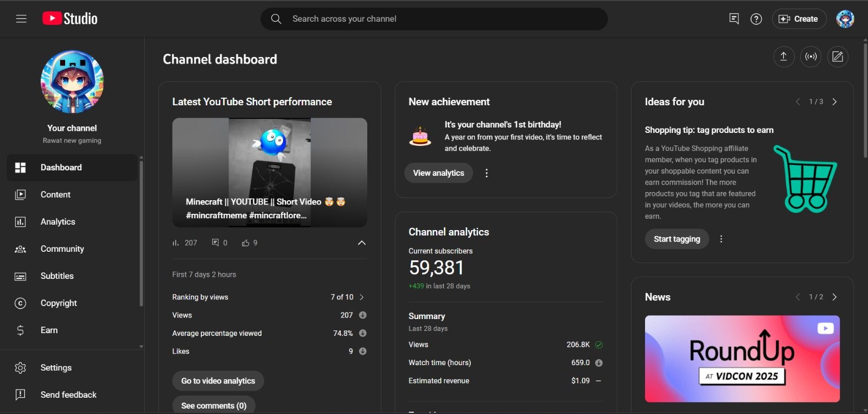Click the Create post pencil icon

click(838, 56)
